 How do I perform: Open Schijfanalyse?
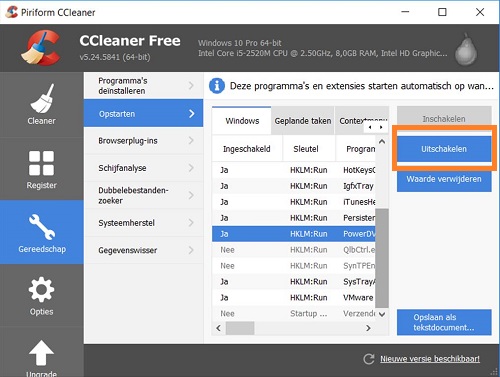click(x=143, y=168)
